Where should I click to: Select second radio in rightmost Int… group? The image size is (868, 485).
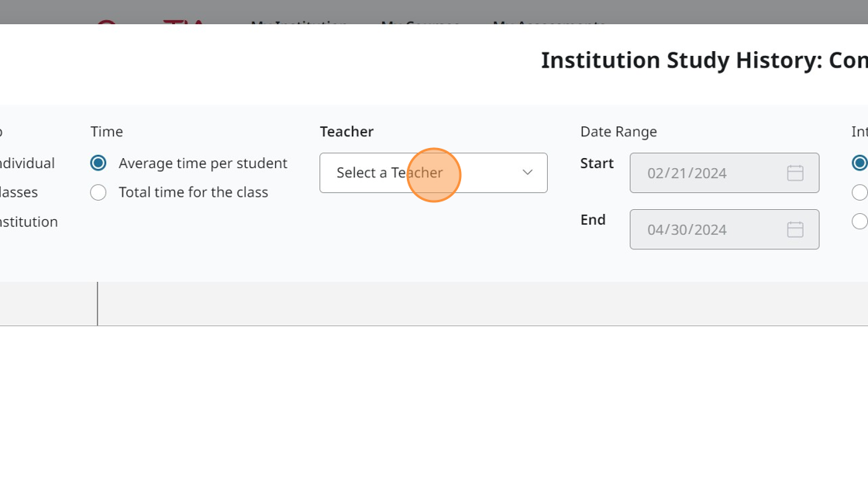tap(859, 192)
